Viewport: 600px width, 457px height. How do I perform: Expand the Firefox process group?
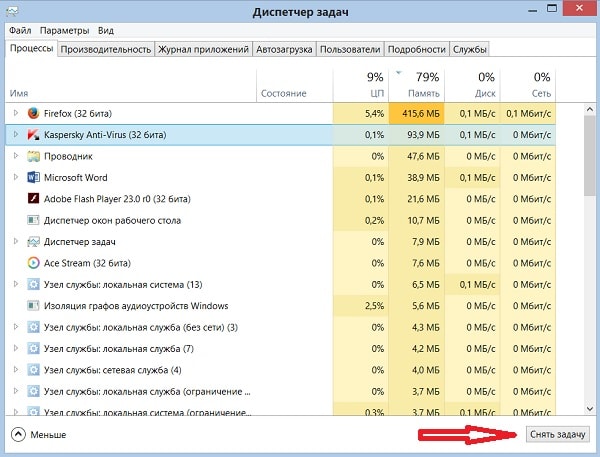16,113
